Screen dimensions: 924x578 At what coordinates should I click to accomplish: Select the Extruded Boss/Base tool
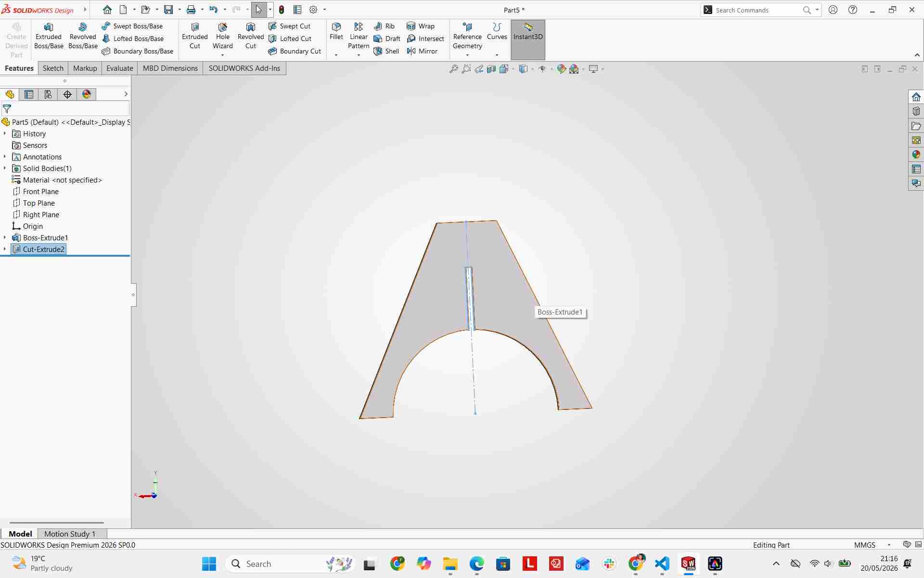[x=49, y=36]
